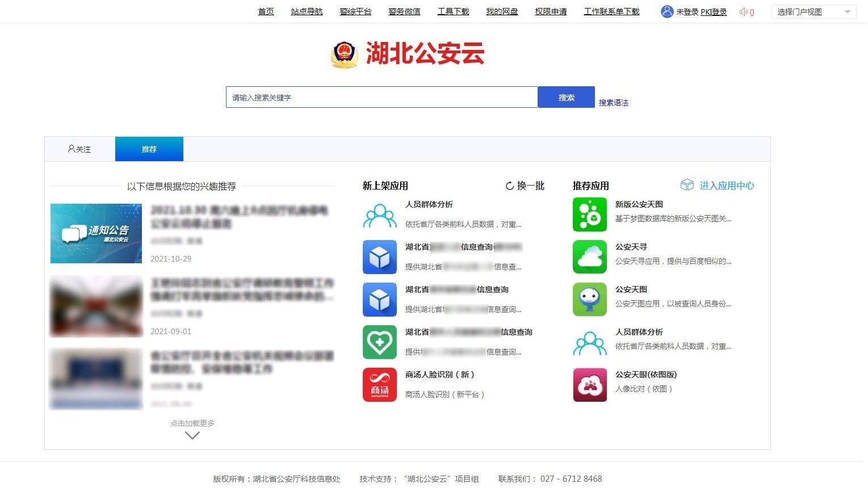Image resolution: width=868 pixels, height=488 pixels.
Task: Open the 公安天眼(依图版) app icon
Action: (x=589, y=385)
